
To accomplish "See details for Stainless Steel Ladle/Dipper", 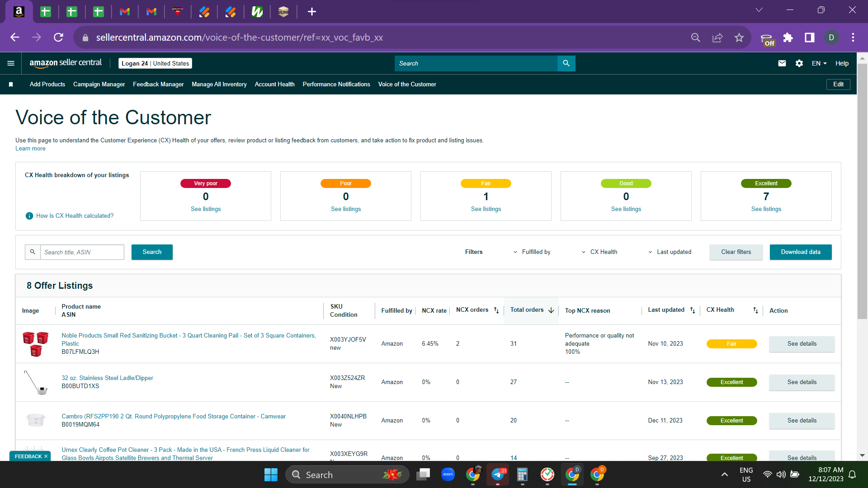I will pyautogui.click(x=802, y=382).
